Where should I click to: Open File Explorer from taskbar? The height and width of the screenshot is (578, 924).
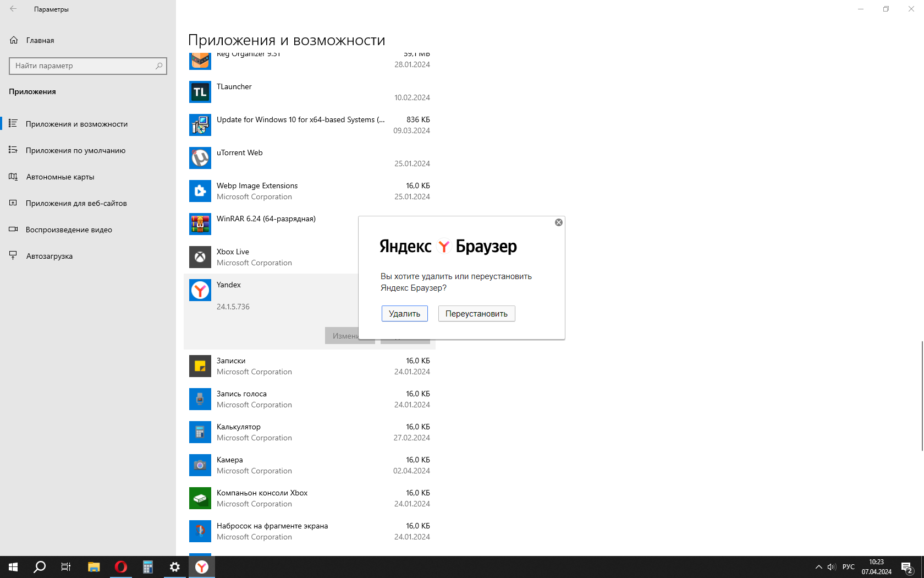coord(94,567)
